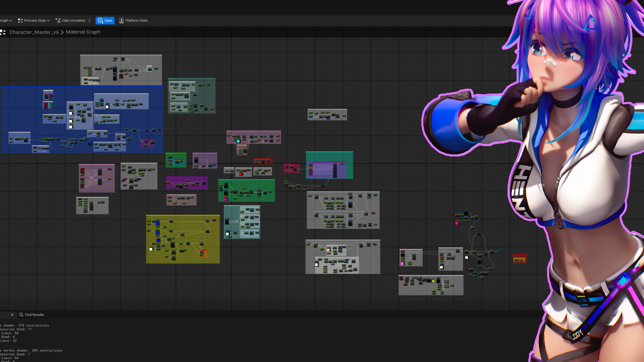Select the Material Graph breadcrumb
The width and height of the screenshot is (644, 362).
coord(83,32)
